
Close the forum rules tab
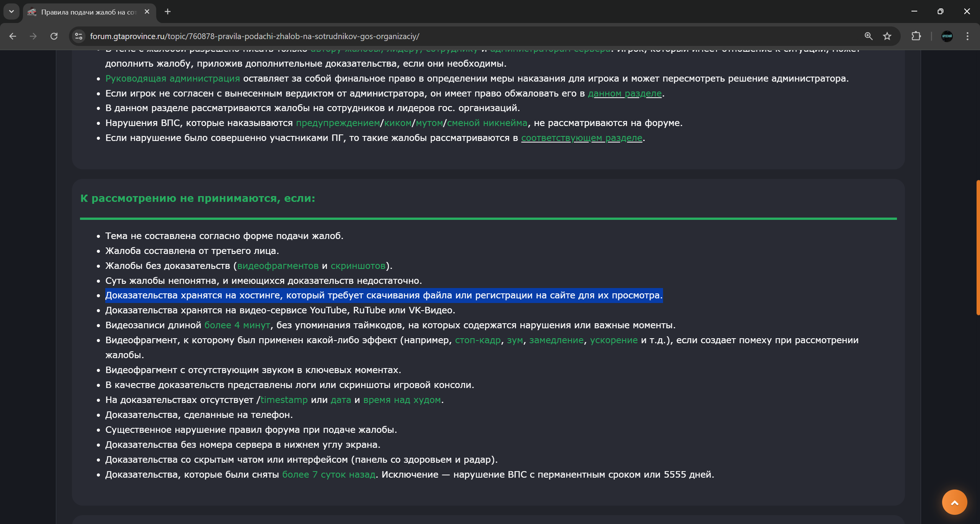(147, 11)
